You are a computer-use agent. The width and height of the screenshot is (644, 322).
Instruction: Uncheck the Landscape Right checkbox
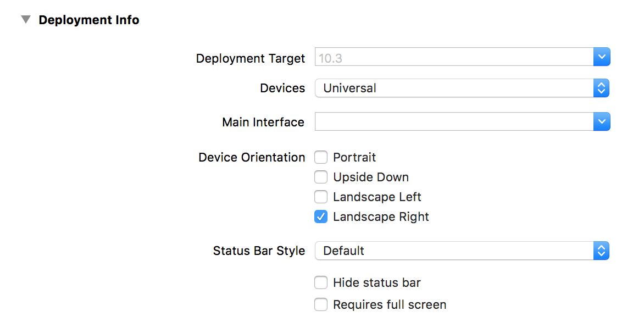(x=321, y=216)
